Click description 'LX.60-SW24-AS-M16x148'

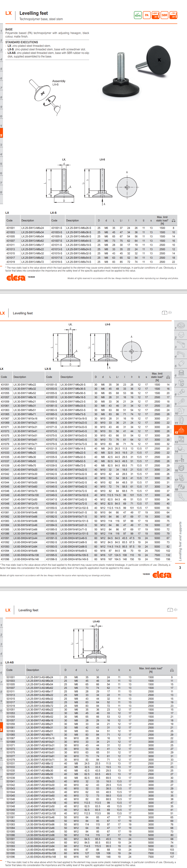pos(41,857)
